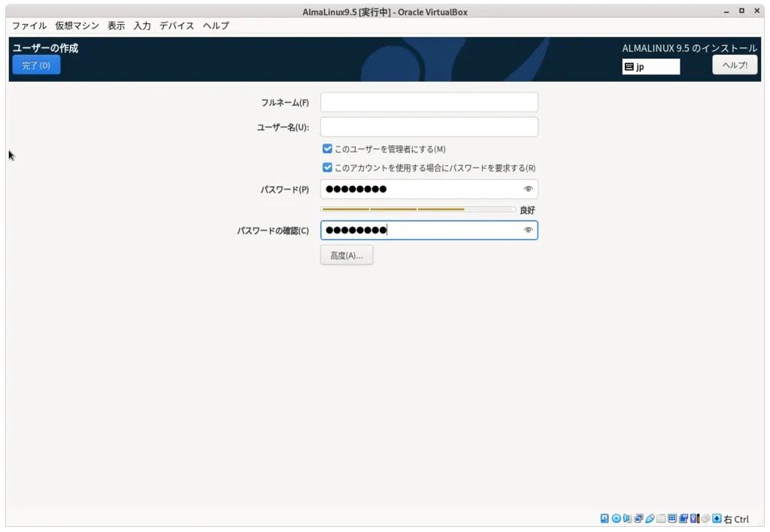
Task: Disable password requirement for this account
Action: point(327,168)
